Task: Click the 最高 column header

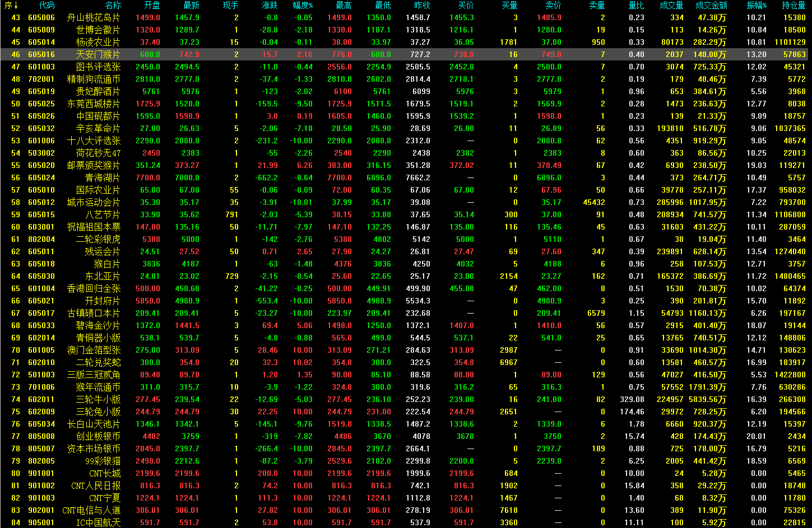Action: pyautogui.click(x=344, y=5)
